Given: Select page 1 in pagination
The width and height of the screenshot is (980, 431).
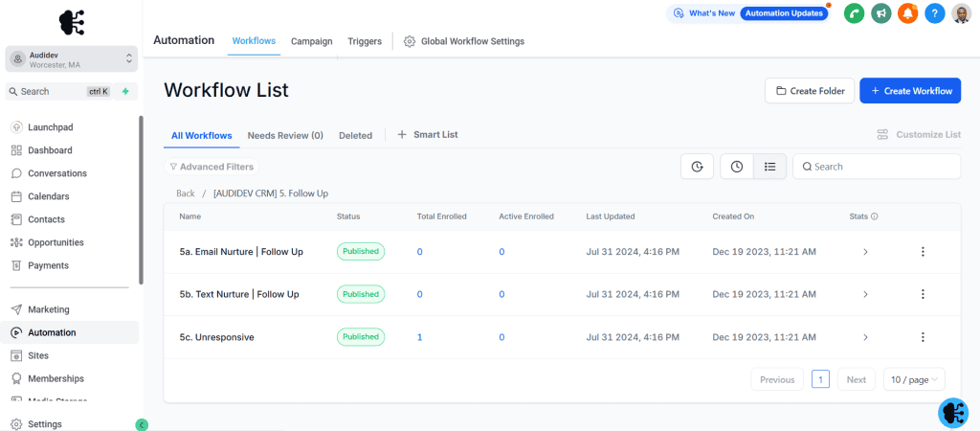Looking at the screenshot, I should click(820, 379).
